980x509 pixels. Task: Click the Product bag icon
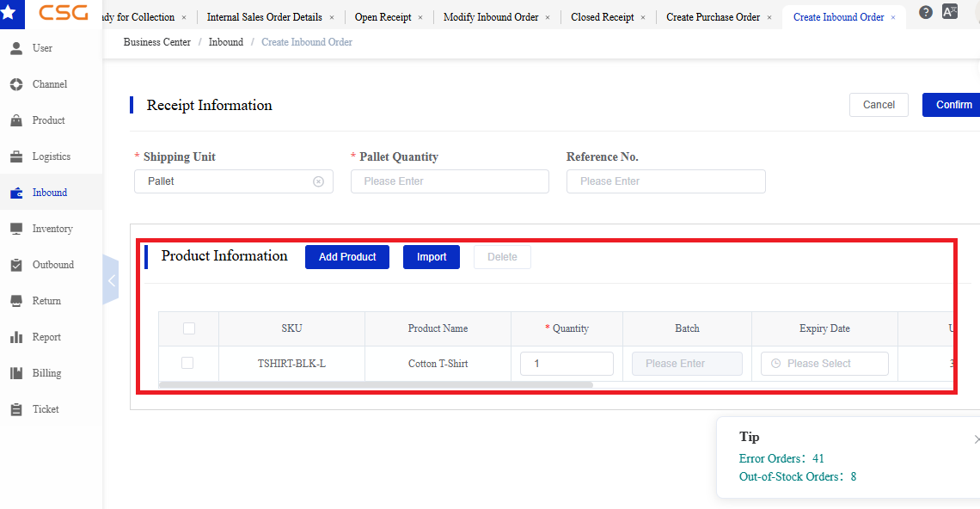16,120
